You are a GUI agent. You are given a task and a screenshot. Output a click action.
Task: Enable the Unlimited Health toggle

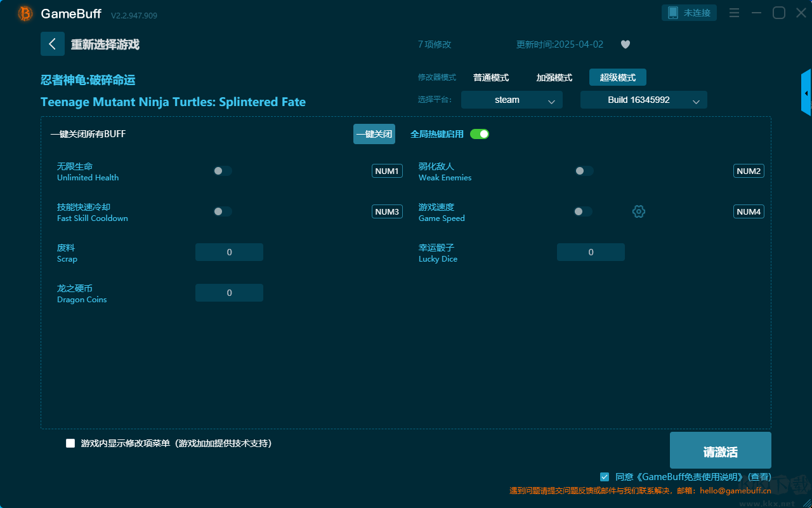tap(223, 171)
